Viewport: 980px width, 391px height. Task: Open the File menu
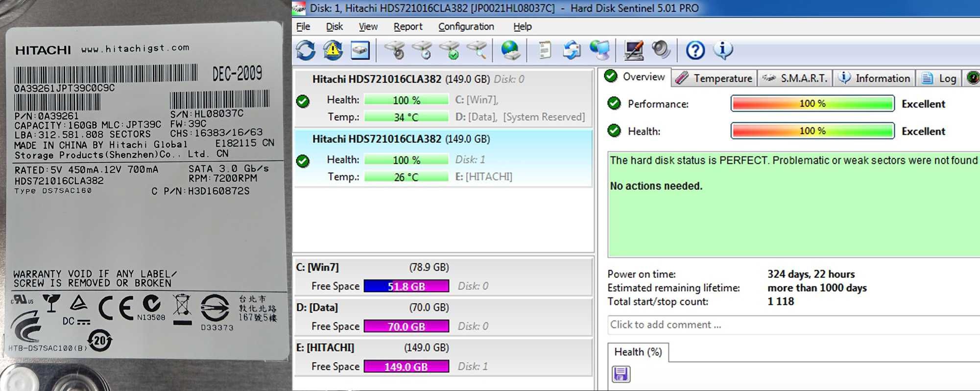coord(303,26)
